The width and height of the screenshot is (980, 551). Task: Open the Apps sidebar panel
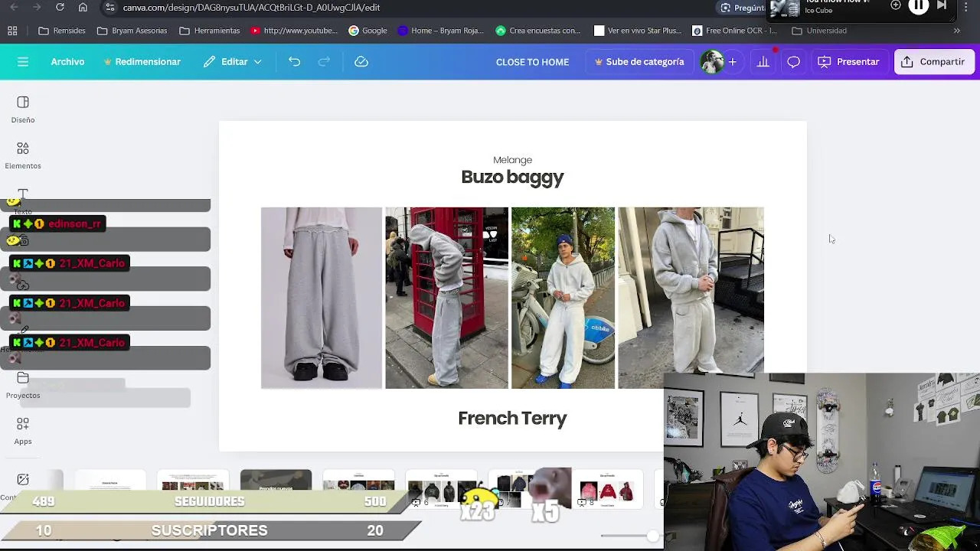[23, 431]
